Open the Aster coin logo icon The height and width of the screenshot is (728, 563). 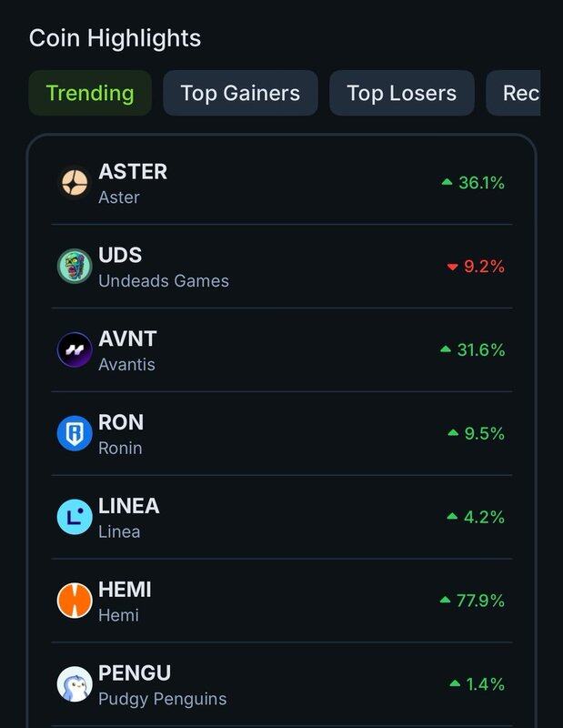75,183
